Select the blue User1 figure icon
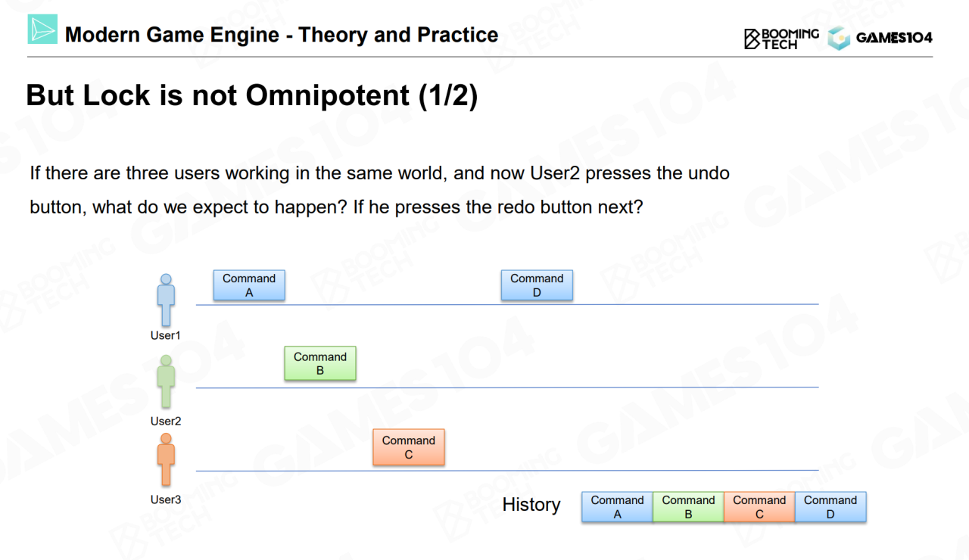 [166, 300]
